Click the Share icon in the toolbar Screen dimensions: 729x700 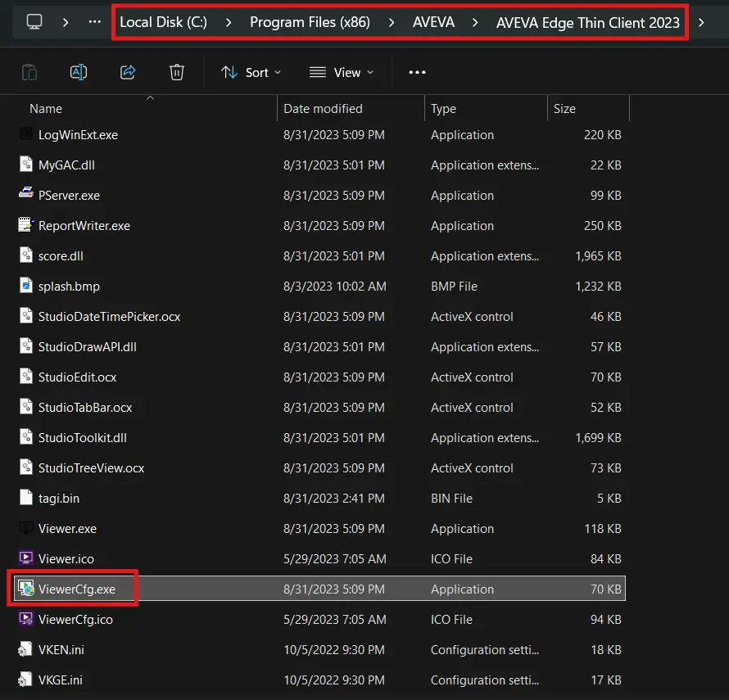coord(127,72)
